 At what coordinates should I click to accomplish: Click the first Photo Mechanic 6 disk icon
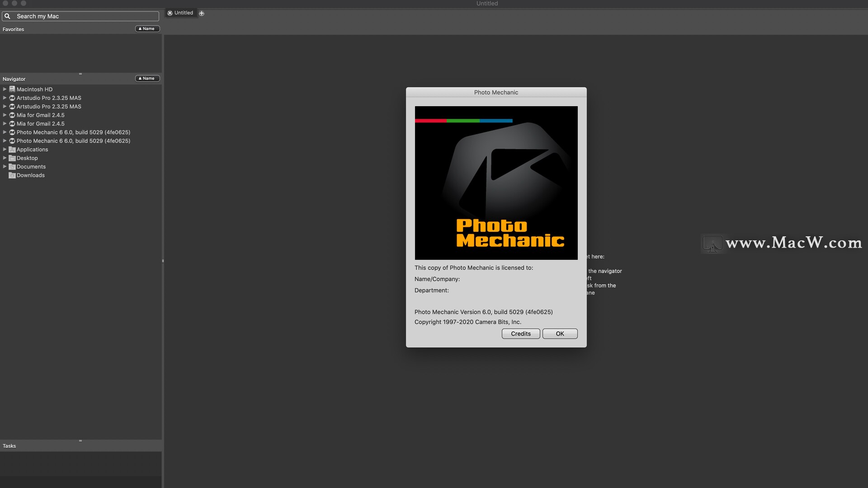point(12,132)
